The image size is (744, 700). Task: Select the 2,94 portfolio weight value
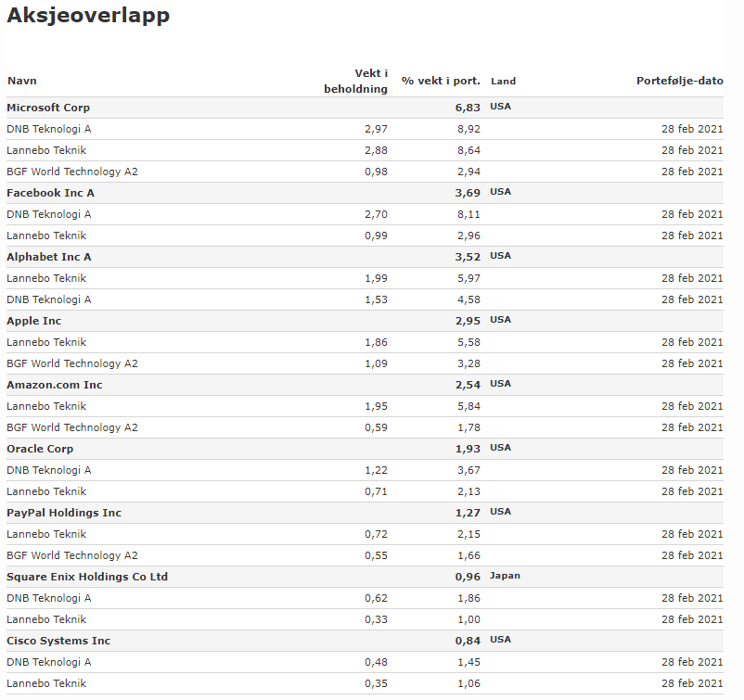[x=468, y=172]
